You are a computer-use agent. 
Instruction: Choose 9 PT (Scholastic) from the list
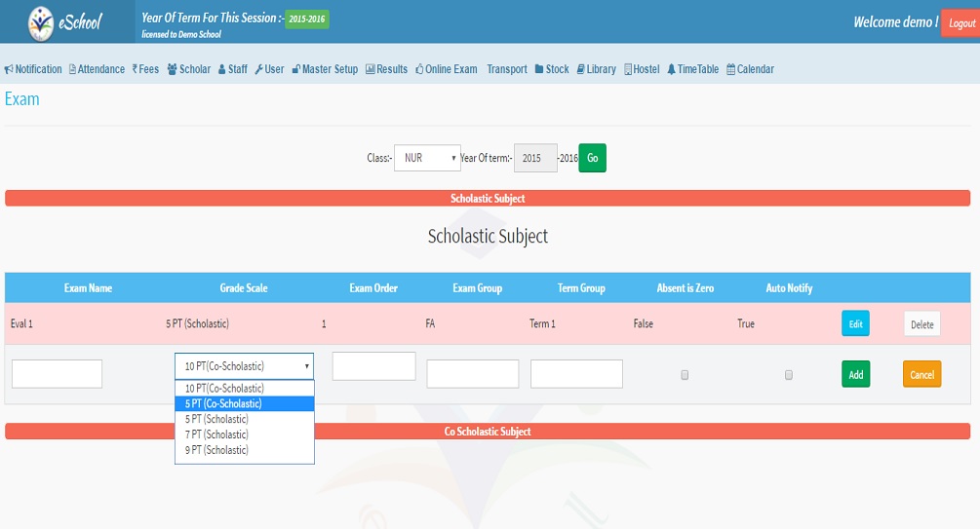[x=244, y=450]
